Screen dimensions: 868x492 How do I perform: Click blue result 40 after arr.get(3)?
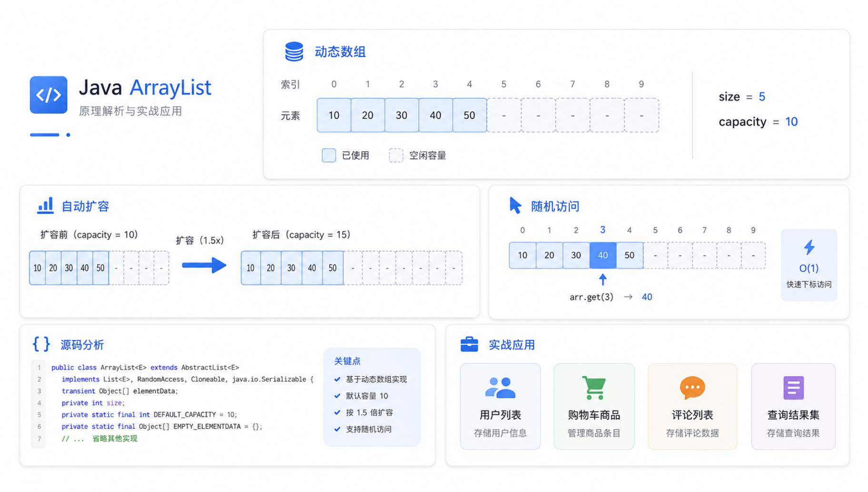[x=647, y=297]
